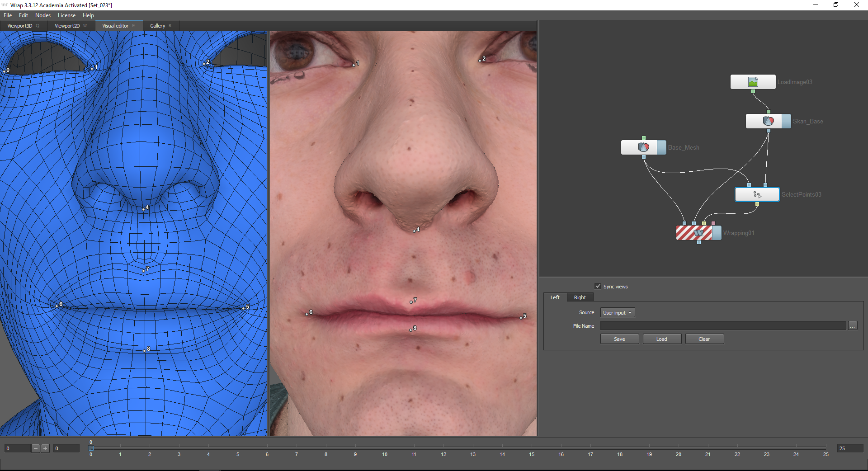Select point 4 on the blue mesh nose tip

coord(144,209)
